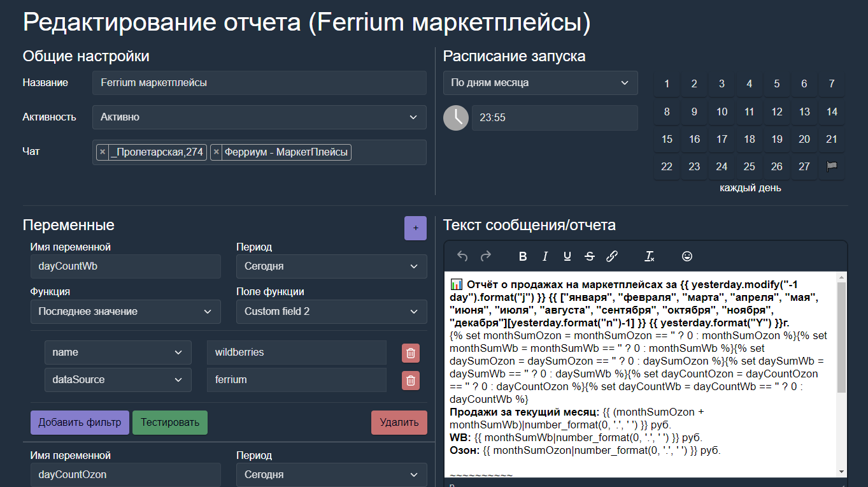Toggle day 27 in the schedule calendar

[804, 166]
